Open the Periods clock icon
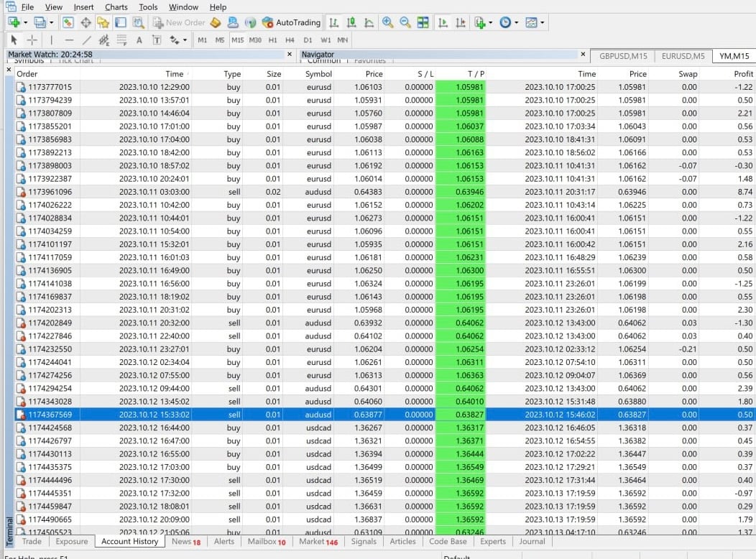The height and width of the screenshot is (559, 756). 505,22
